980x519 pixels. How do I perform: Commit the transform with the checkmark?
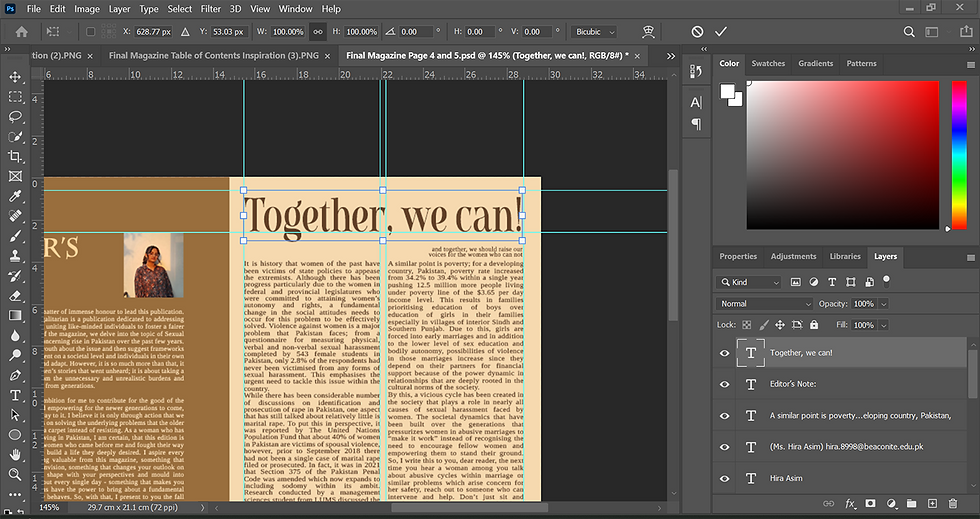point(721,32)
